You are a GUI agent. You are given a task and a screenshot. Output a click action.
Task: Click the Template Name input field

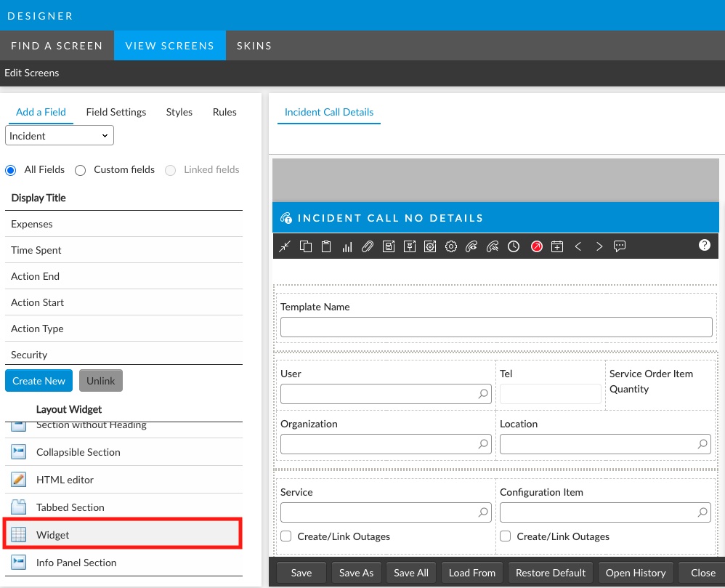496,327
